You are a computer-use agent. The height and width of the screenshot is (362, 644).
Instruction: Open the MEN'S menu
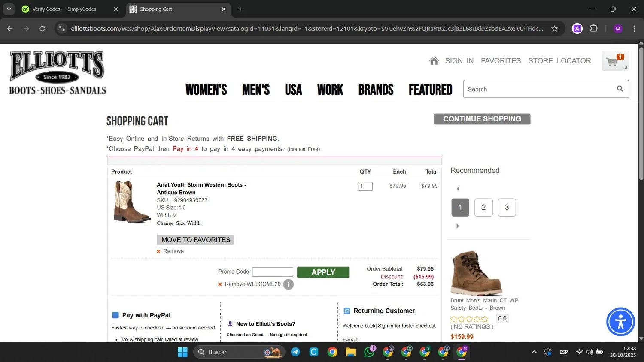(256, 90)
